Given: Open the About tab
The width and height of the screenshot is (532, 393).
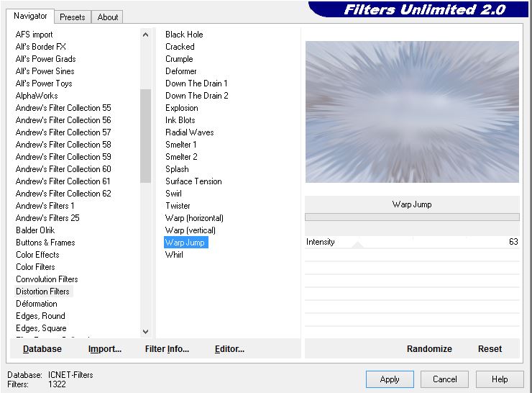Looking at the screenshot, I should click(108, 17).
